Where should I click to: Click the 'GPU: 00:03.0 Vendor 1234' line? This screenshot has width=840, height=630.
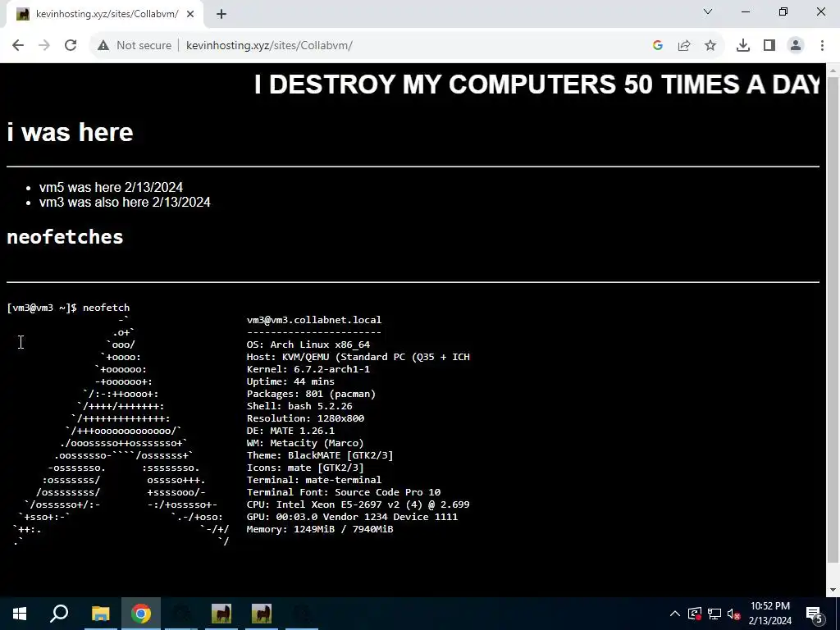[x=352, y=517]
